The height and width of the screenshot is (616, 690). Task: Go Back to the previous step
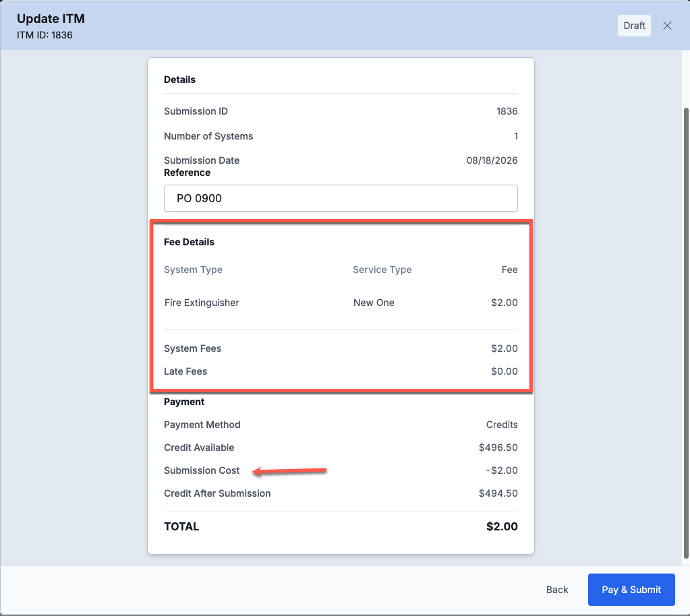pyautogui.click(x=556, y=590)
